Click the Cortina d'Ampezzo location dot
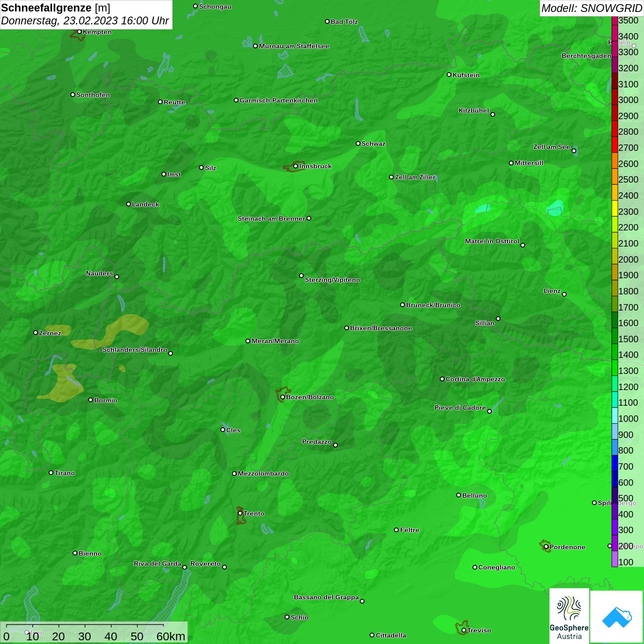This screenshot has width=644, height=644. pos(442,379)
